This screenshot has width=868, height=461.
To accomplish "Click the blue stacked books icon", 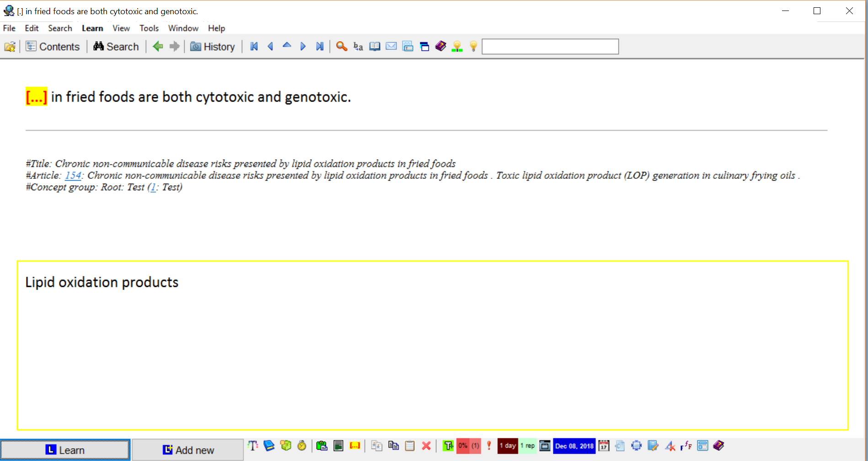I will pos(269,445).
